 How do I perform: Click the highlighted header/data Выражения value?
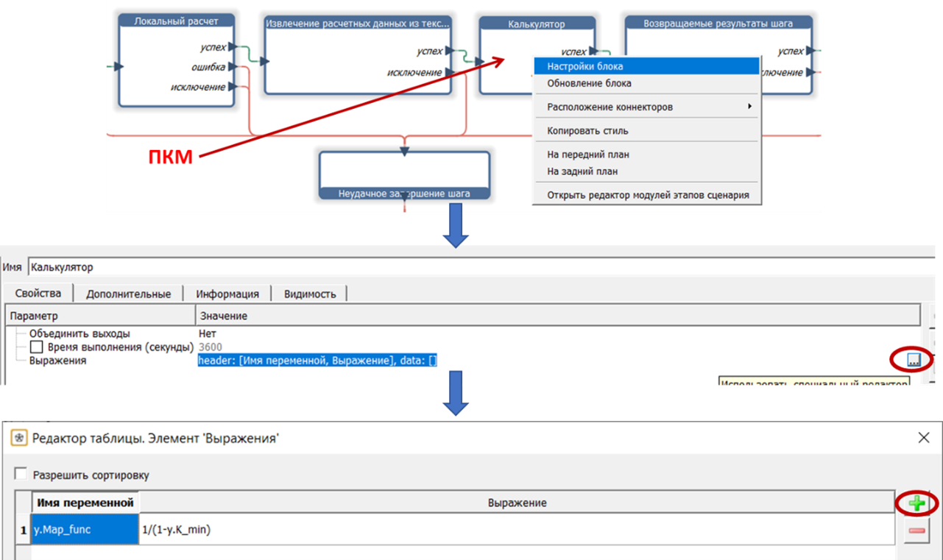coord(317,361)
